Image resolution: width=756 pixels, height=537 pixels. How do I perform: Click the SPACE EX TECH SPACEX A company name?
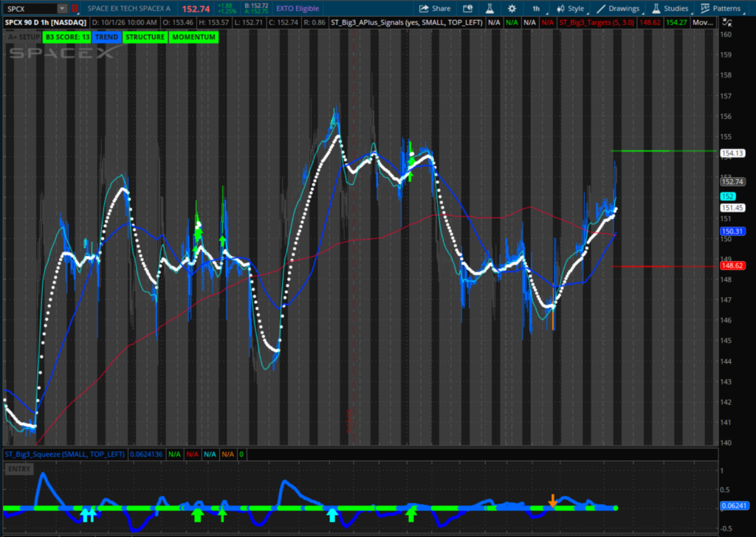pyautogui.click(x=128, y=9)
